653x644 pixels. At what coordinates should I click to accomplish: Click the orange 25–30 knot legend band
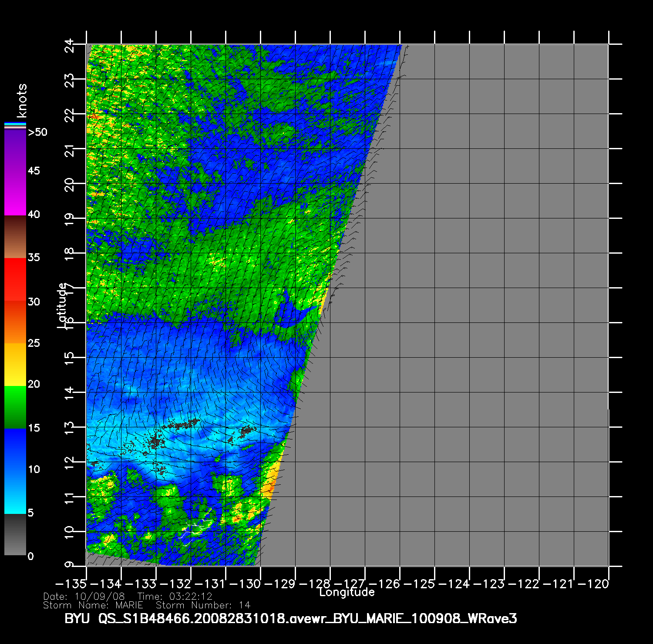[x=15, y=322]
